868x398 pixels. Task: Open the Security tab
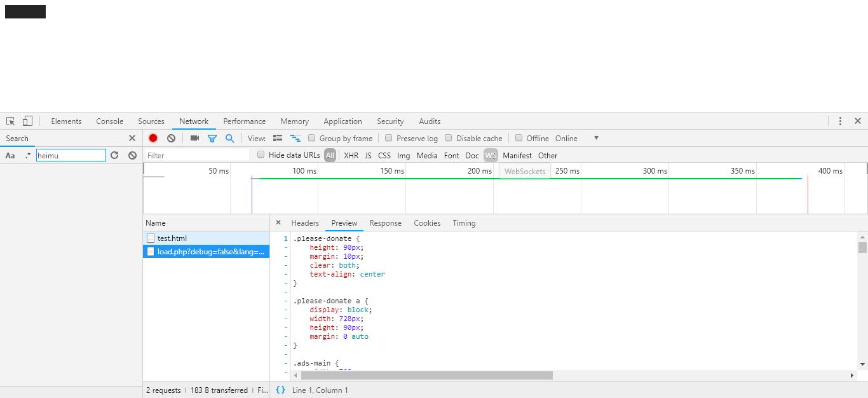tap(390, 121)
